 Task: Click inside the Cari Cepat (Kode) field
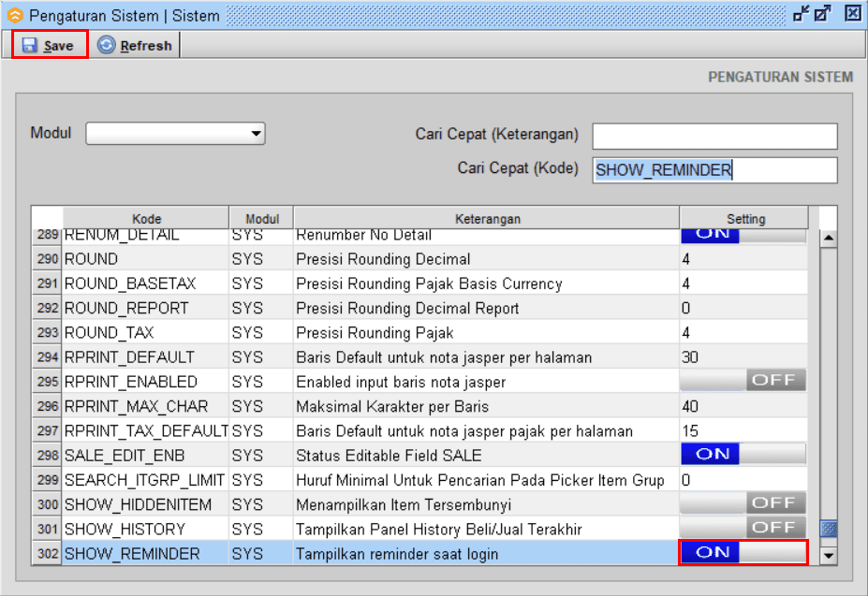tap(714, 170)
